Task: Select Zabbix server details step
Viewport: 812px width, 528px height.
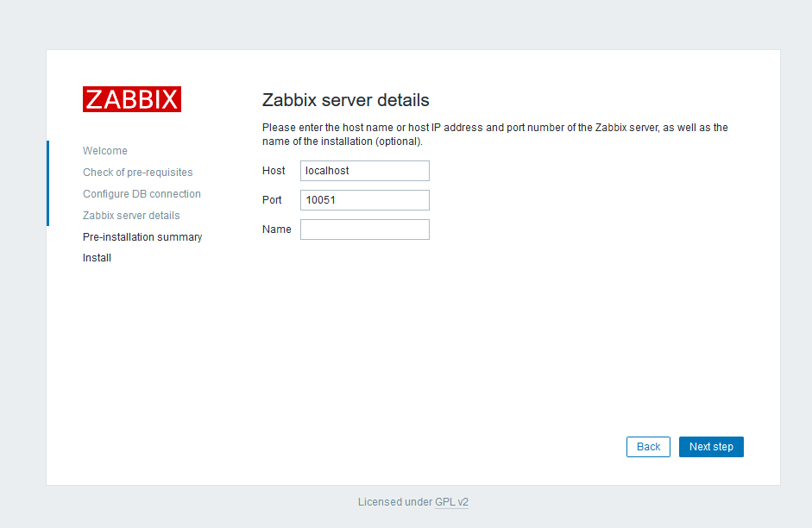Action: point(131,216)
